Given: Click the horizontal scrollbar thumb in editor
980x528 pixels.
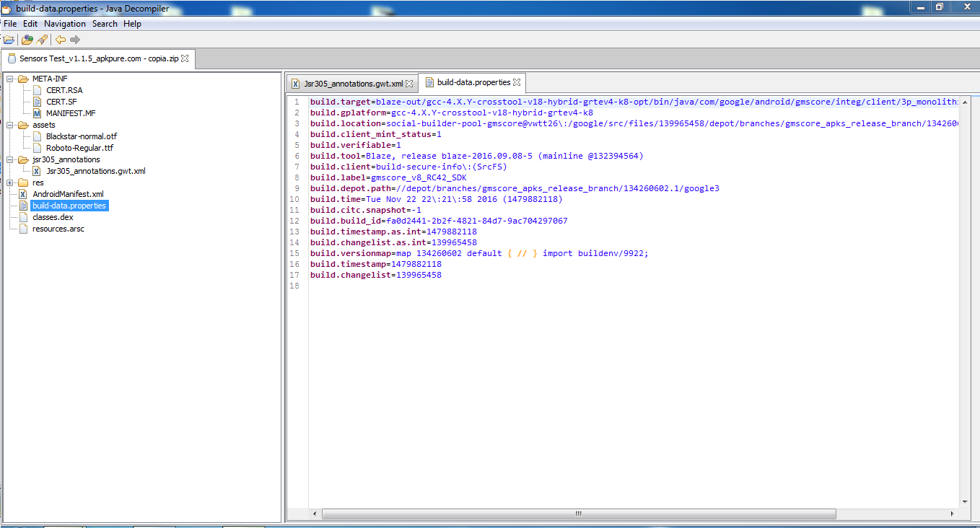Looking at the screenshot, I should (x=579, y=514).
